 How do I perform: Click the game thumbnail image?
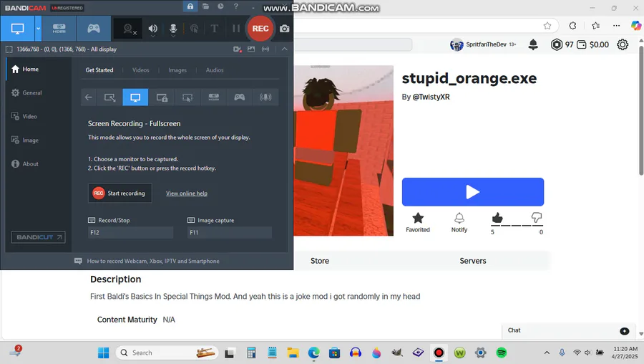pos(343,150)
